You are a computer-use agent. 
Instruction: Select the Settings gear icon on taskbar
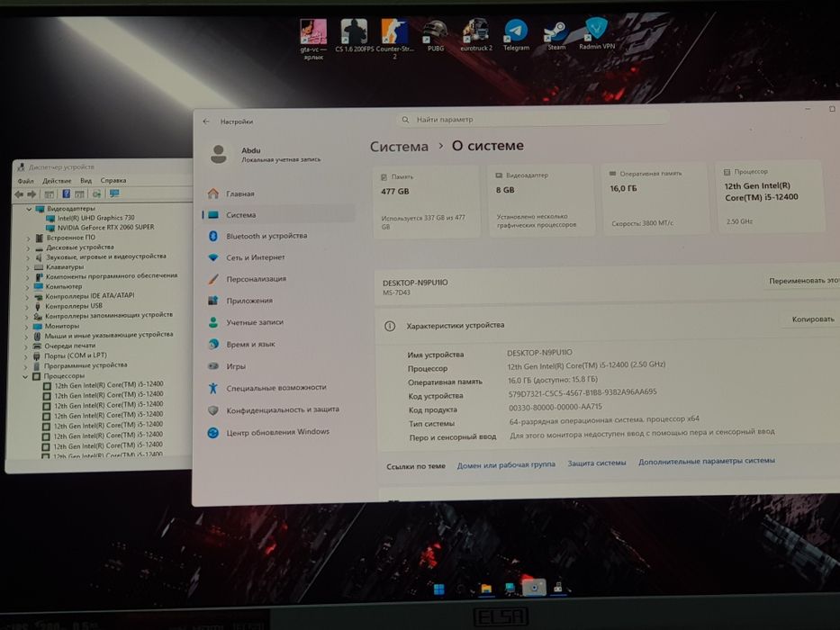click(534, 588)
